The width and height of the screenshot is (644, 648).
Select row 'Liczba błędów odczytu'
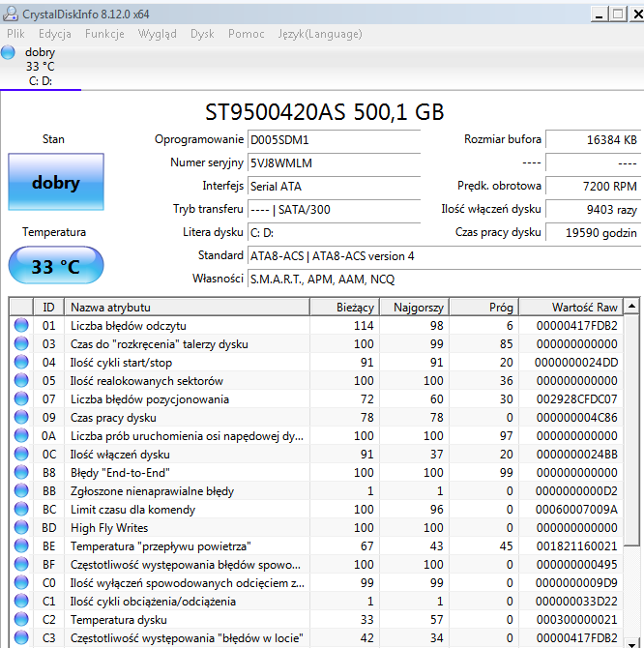pyautogui.click(x=316, y=325)
